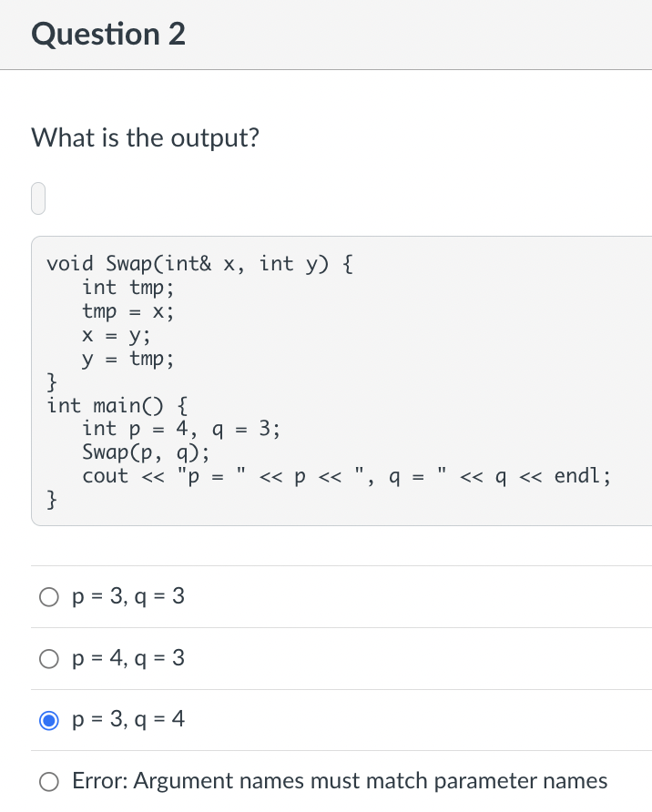Click the 'What is the output?' prompt text
This screenshot has height=812, width=652.
[x=145, y=137]
